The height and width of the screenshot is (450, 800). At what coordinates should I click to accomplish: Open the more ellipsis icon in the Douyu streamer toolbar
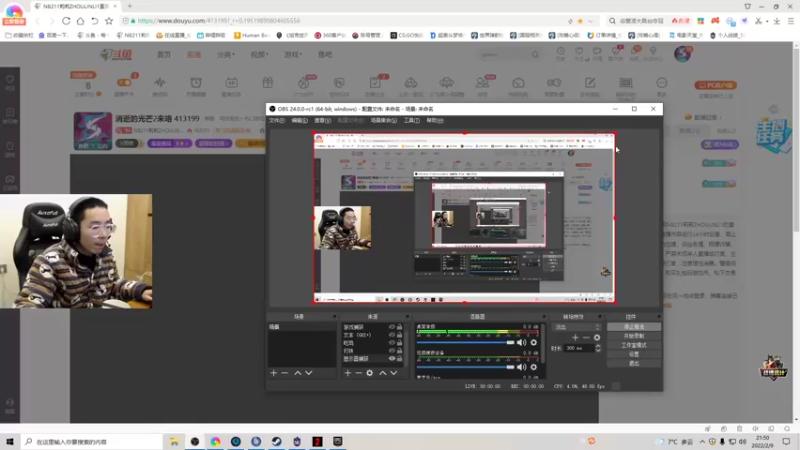[662, 85]
